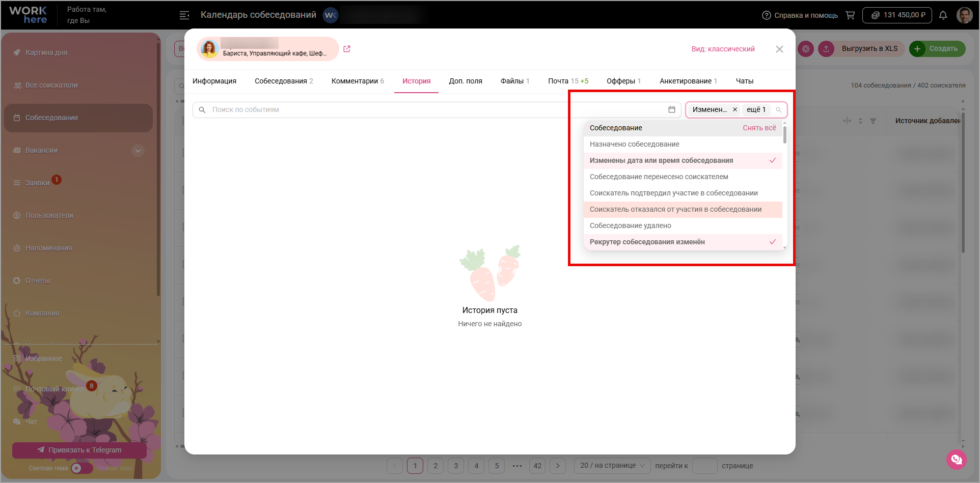Expand the Вакансии sidebar submenu
This screenshot has width=980, height=483.
click(138, 151)
